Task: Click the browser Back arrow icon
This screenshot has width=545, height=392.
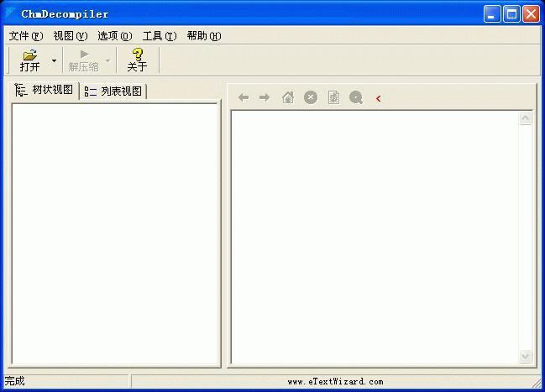Action: [244, 98]
